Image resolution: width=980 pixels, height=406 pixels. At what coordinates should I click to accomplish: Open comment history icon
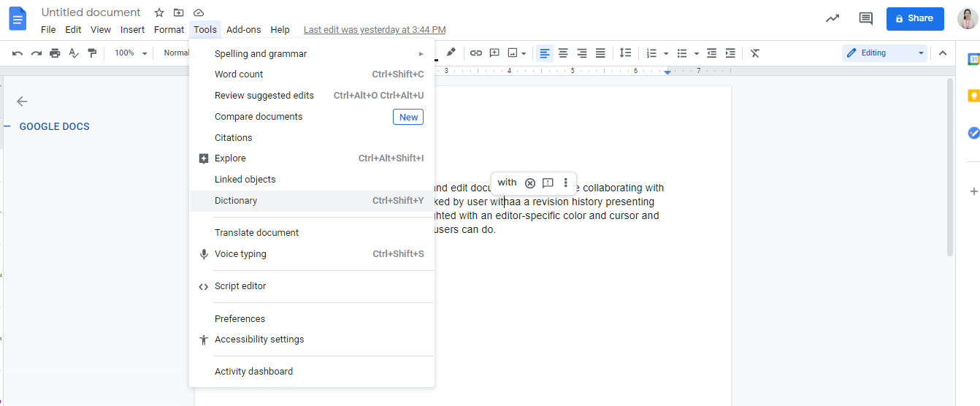click(x=866, y=19)
